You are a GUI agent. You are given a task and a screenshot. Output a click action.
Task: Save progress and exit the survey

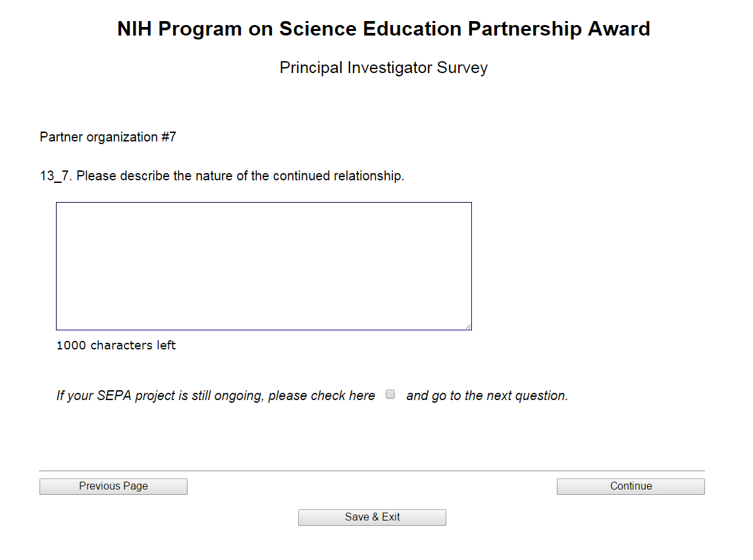tap(372, 517)
